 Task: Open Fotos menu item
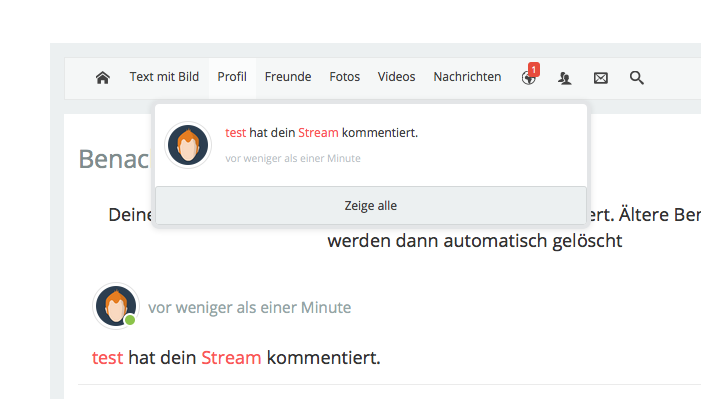(x=345, y=77)
